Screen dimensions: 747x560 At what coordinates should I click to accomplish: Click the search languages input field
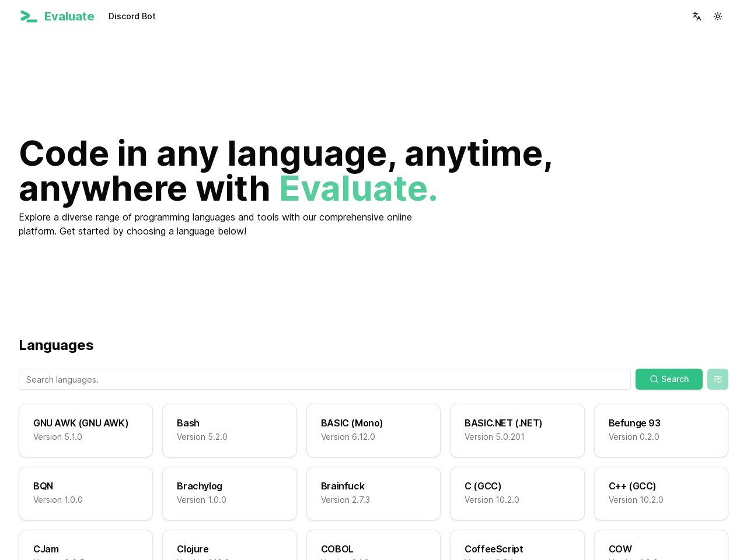tap(324, 379)
